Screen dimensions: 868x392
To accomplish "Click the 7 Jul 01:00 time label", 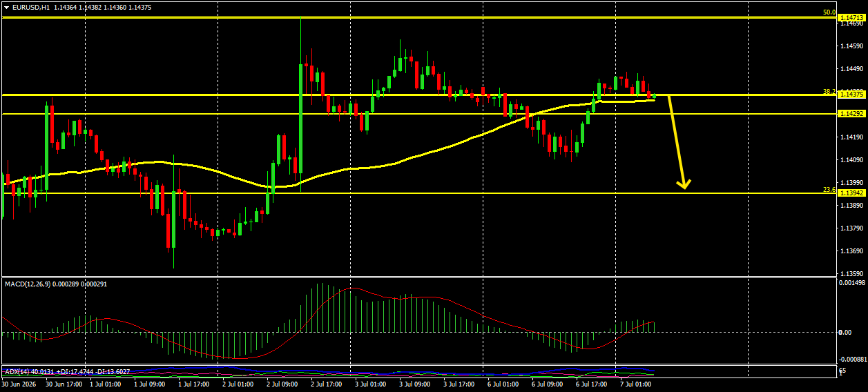I will tap(637, 383).
